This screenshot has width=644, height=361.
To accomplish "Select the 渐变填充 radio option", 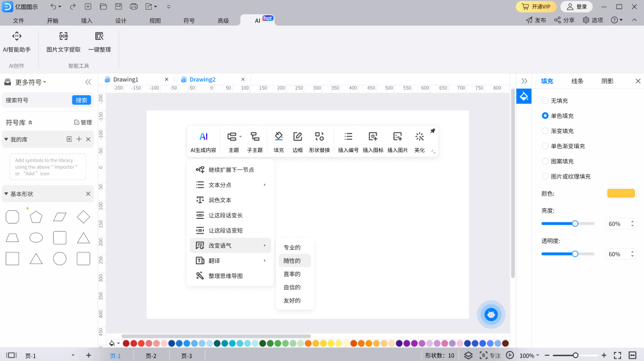I will pos(545,131).
